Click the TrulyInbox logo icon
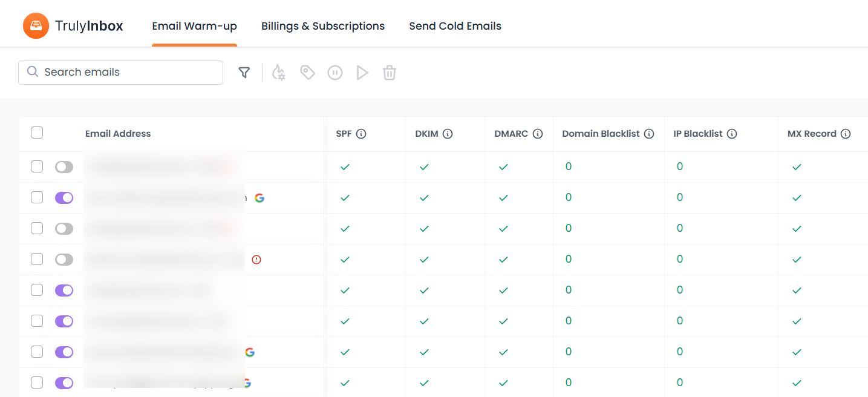 pos(36,26)
